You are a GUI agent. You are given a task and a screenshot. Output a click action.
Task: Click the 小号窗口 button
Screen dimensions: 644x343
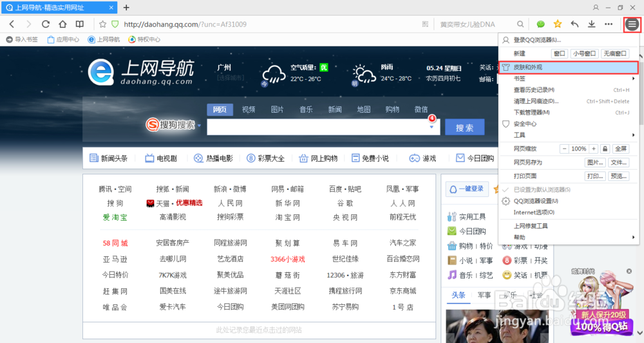point(584,53)
